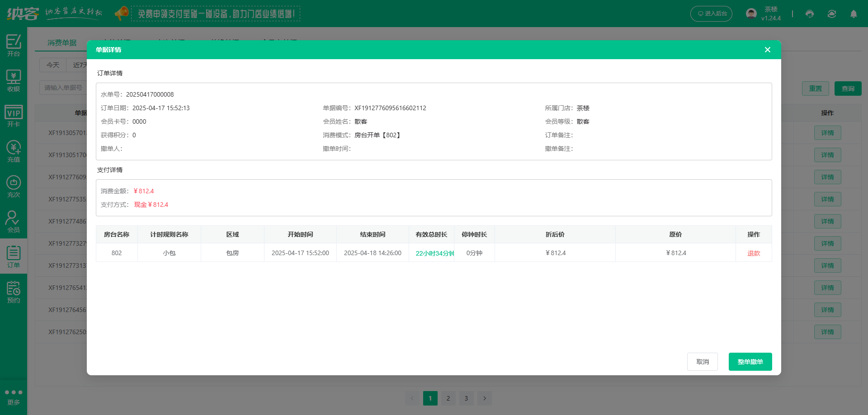Click the 退款 refund link for room 802
868x415 pixels.
click(754, 253)
